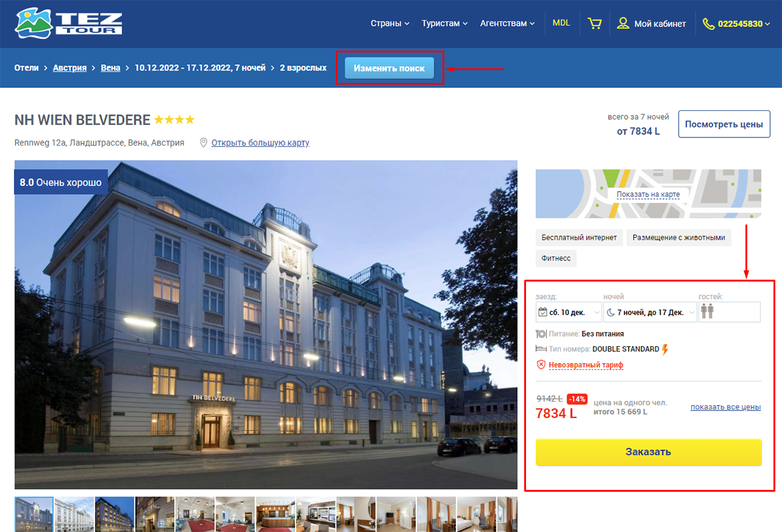Image resolution: width=782 pixels, height=532 pixels.
Task: Click the map pin icon near address
Action: 204,142
